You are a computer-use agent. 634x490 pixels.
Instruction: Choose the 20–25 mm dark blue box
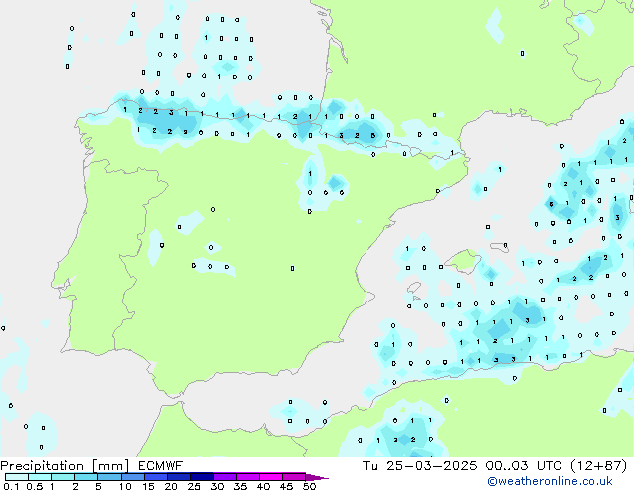coord(178,477)
